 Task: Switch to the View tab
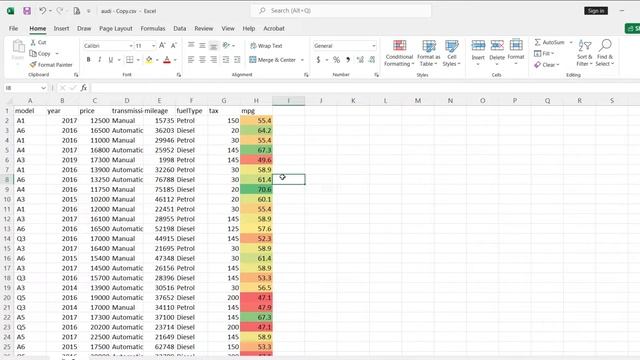[x=228, y=29]
